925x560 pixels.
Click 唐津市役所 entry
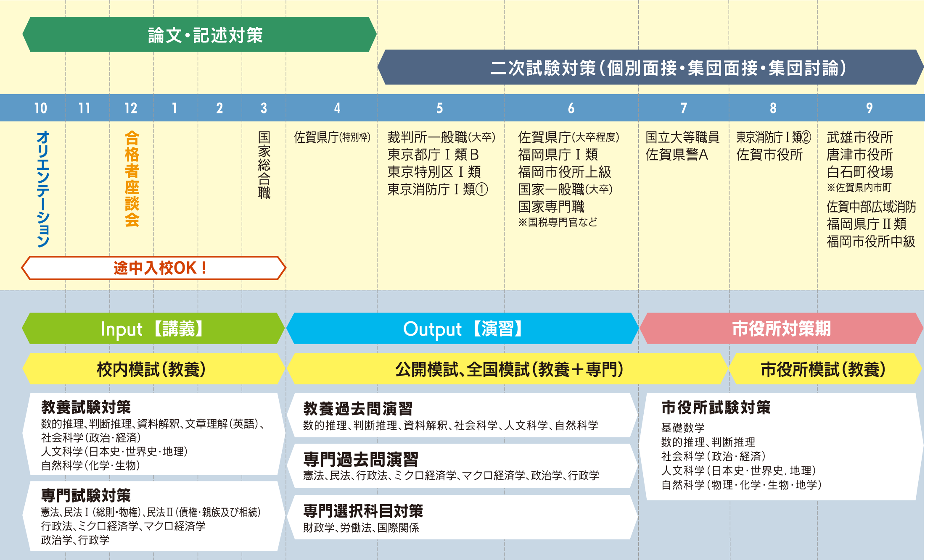860,155
